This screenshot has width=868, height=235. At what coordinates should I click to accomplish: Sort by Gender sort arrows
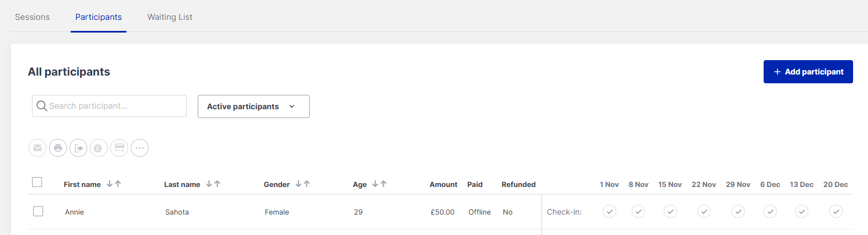tap(303, 184)
